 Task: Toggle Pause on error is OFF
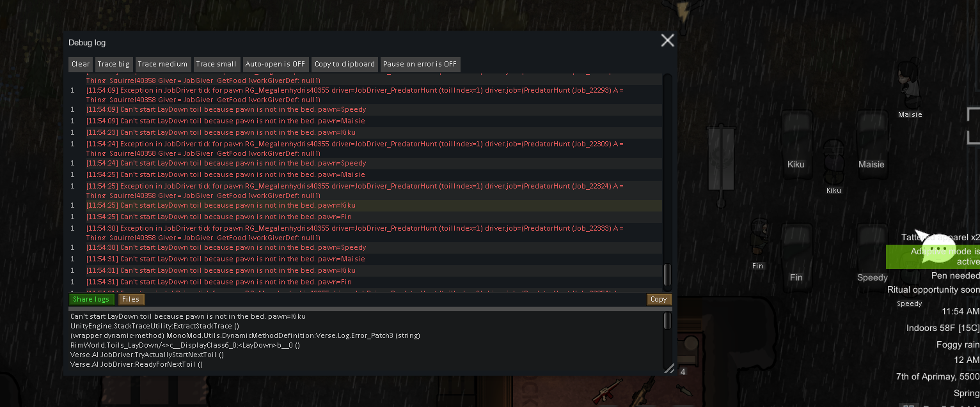click(420, 64)
